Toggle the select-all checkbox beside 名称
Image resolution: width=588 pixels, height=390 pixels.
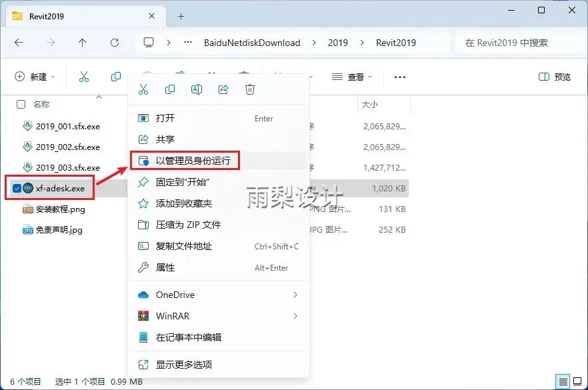coord(21,104)
